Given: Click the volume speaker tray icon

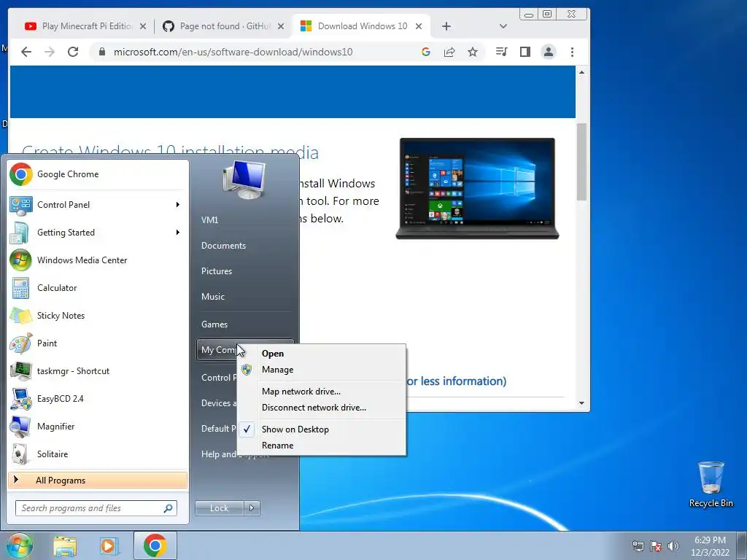Looking at the screenshot, I should point(673,545).
